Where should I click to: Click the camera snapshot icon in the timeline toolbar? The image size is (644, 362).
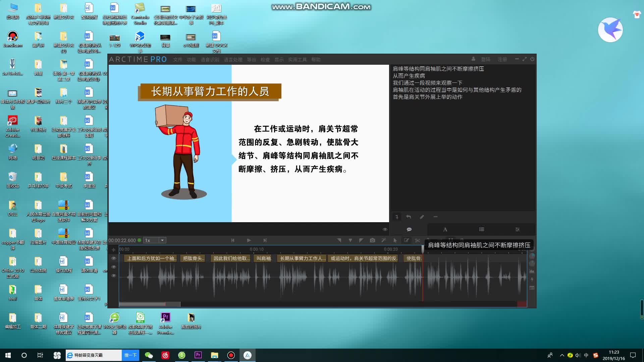(372, 240)
